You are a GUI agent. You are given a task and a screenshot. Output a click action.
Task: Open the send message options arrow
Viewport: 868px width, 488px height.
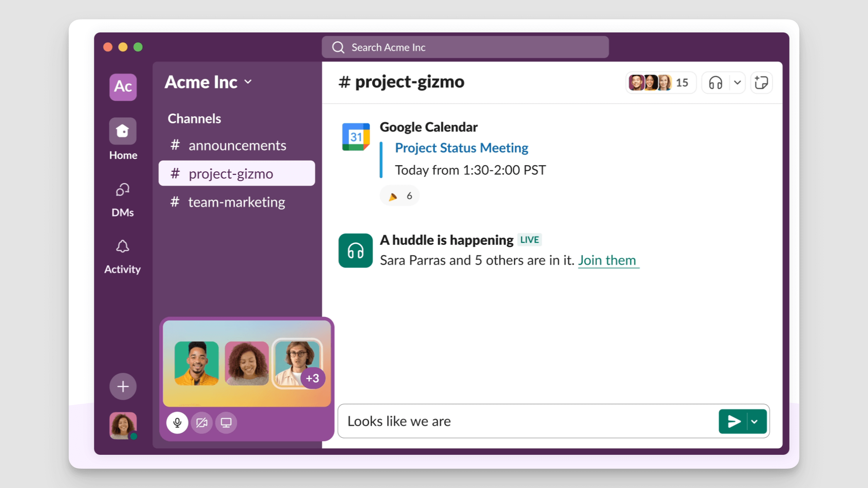point(754,421)
